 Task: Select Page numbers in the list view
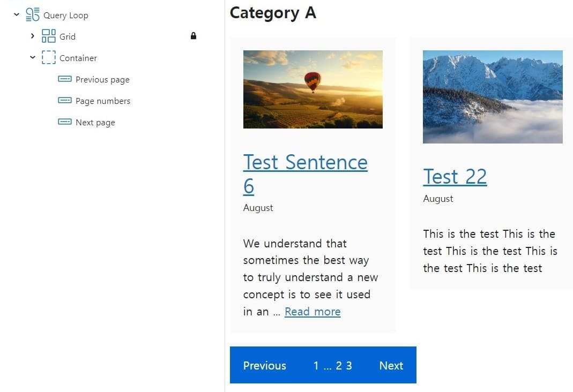pos(103,101)
